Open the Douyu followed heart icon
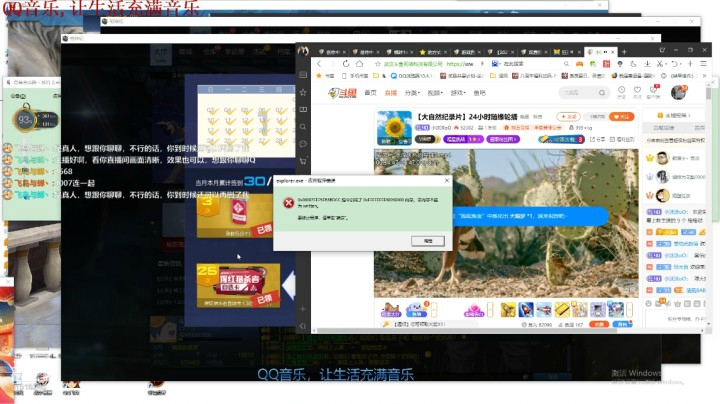The image size is (720, 404). [x=637, y=90]
